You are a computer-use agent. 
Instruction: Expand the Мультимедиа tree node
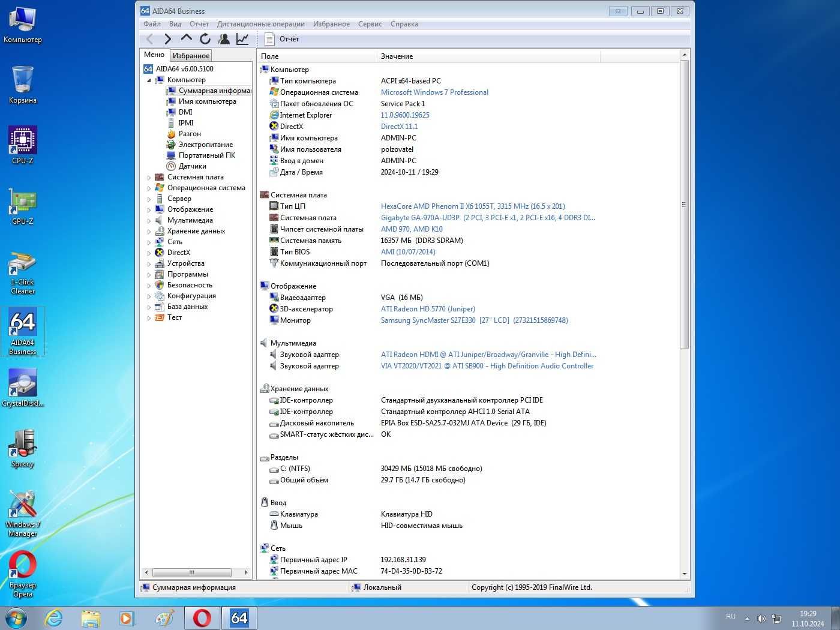coord(149,220)
